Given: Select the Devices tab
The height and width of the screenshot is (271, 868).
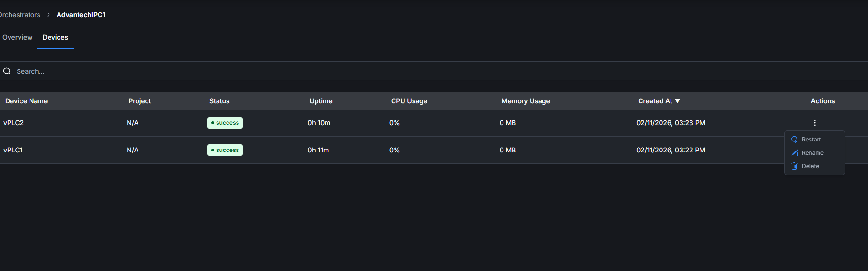Looking at the screenshot, I should point(55,37).
